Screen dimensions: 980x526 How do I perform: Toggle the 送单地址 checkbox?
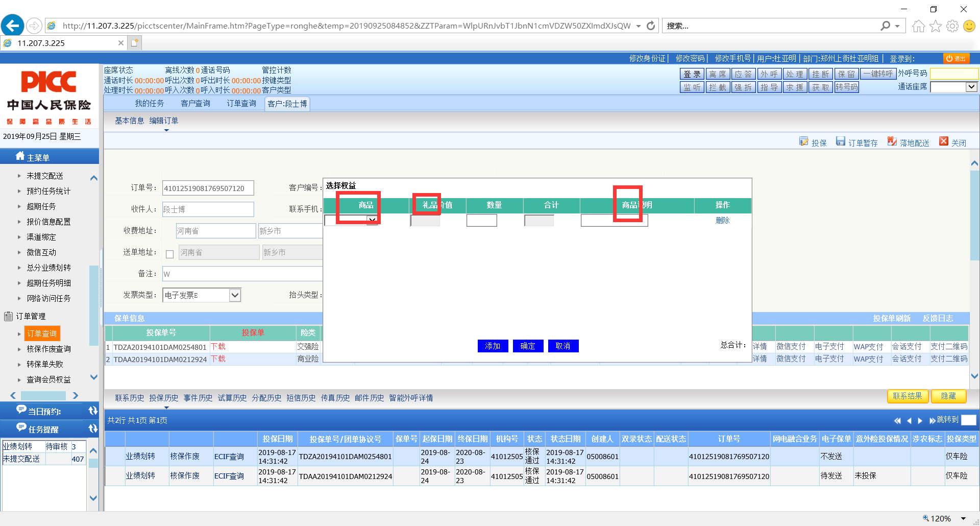[170, 254]
